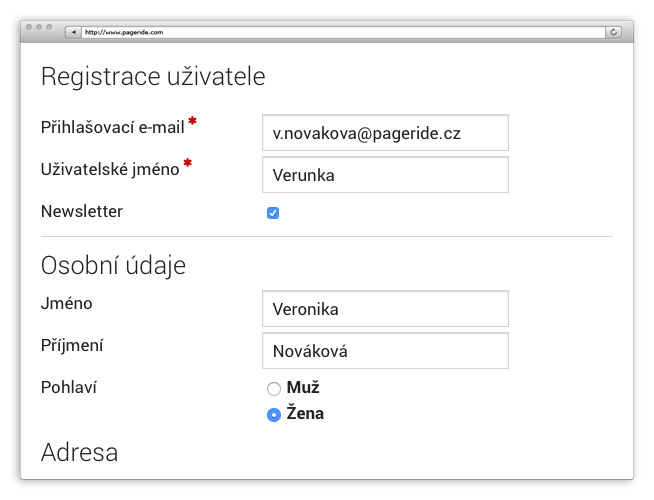Screen dimensions: 654x500
Task: Uncheck the Newsletter checkbox
Action: [273, 213]
